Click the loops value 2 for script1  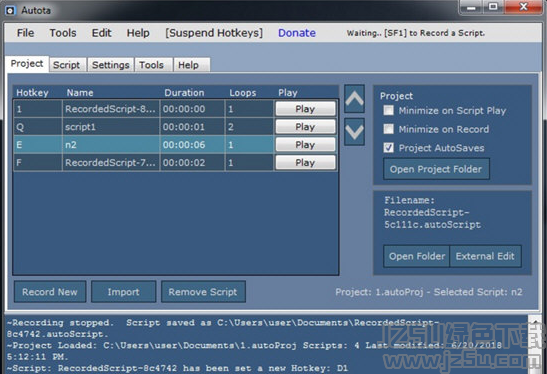[x=249, y=127]
